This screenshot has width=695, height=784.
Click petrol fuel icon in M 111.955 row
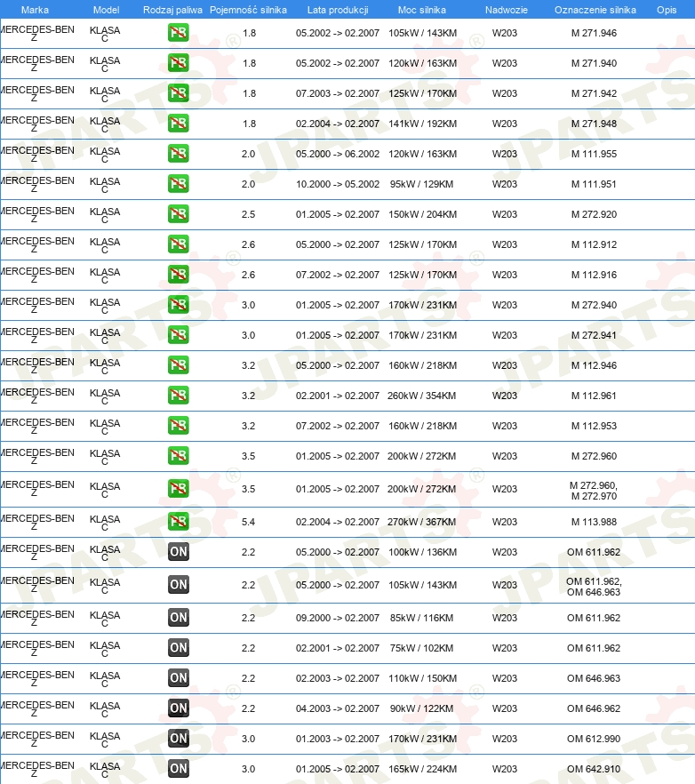[x=179, y=154]
